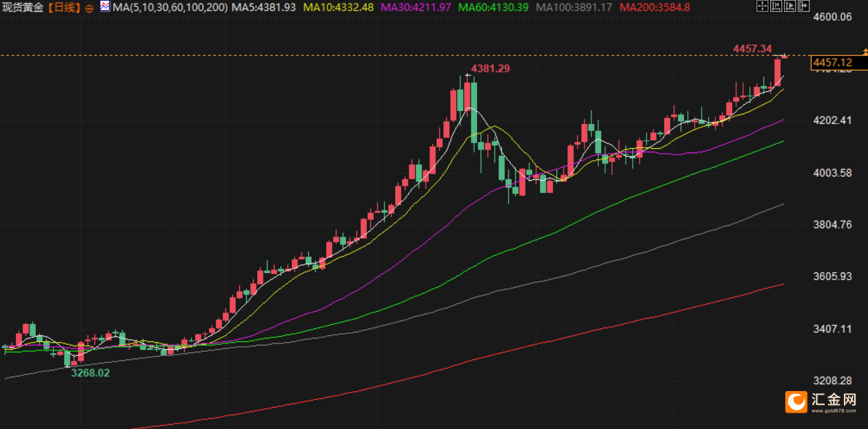
Task: Click the 4457.34 high price annotation
Action: [751, 49]
